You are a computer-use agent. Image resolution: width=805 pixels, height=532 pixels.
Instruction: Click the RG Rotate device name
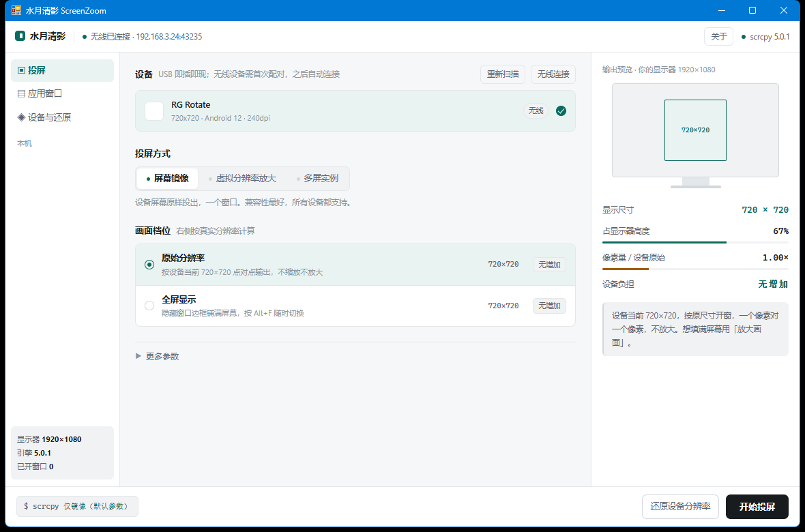[x=191, y=105]
